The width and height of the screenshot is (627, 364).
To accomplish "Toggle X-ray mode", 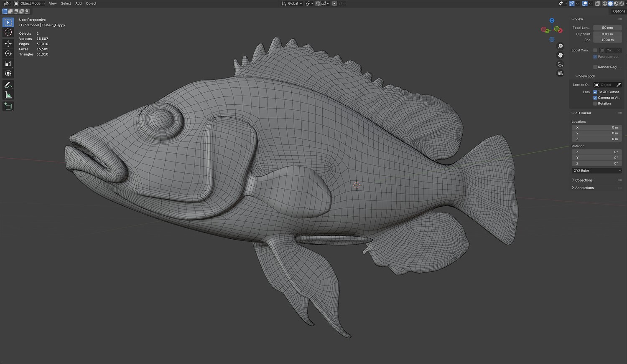I will [598, 3].
